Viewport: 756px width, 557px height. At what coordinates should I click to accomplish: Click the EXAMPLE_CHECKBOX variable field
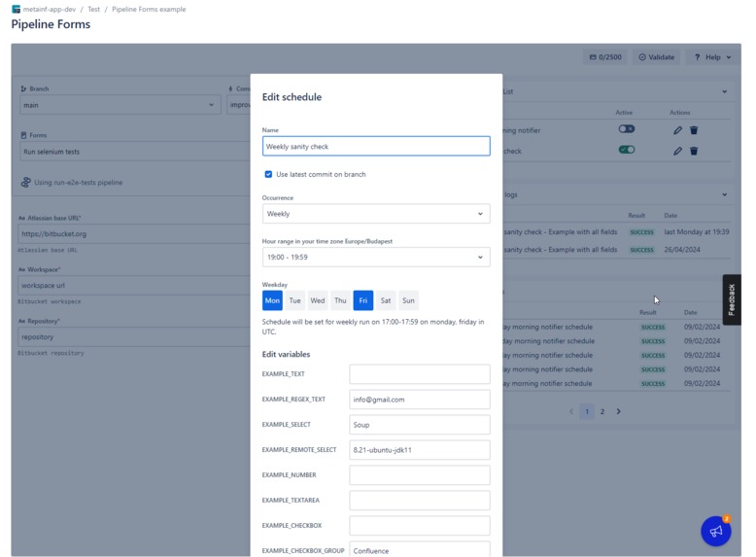420,526
